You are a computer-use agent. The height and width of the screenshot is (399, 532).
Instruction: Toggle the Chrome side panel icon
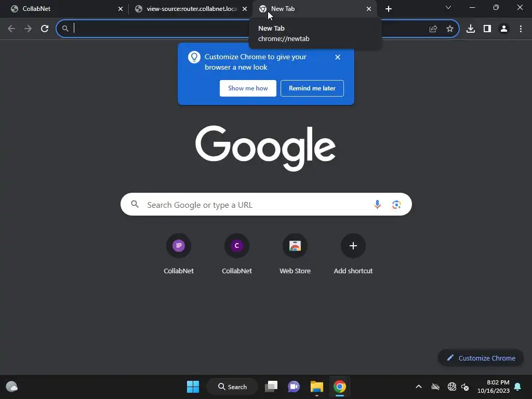tap(487, 29)
